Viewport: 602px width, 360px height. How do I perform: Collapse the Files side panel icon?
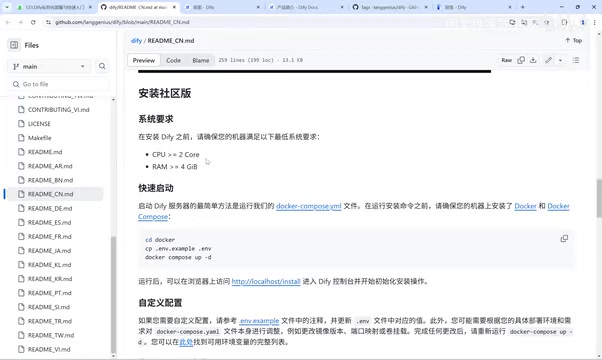click(14, 45)
